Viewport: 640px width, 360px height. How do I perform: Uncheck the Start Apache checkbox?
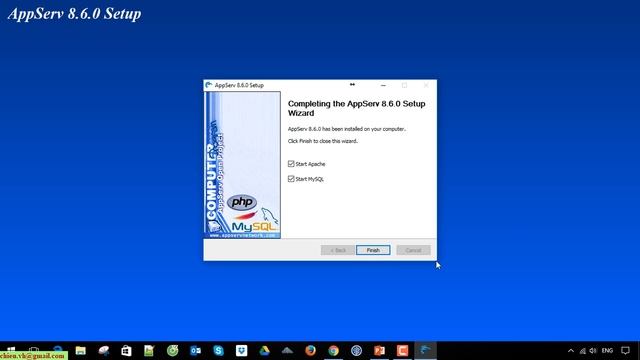click(x=291, y=164)
